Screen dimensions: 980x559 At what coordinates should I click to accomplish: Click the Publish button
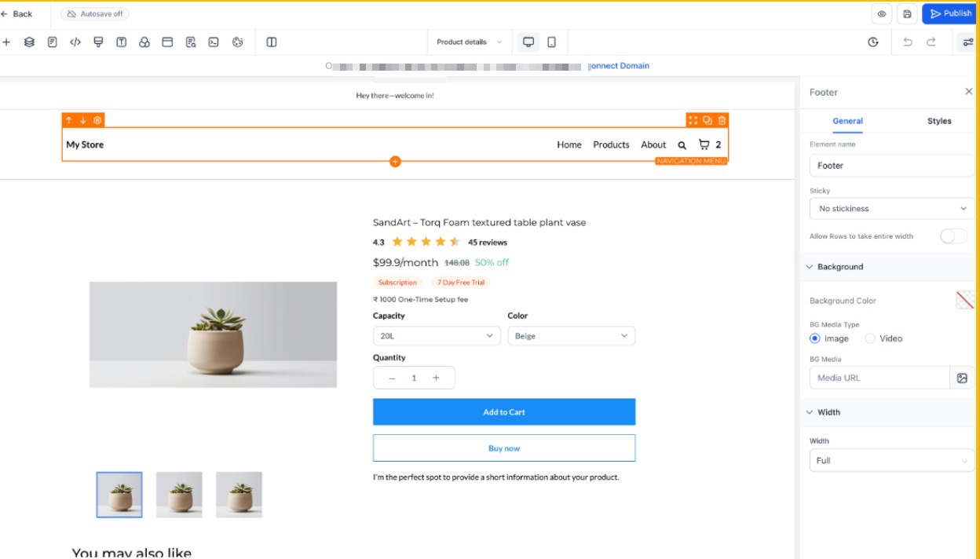pos(950,13)
